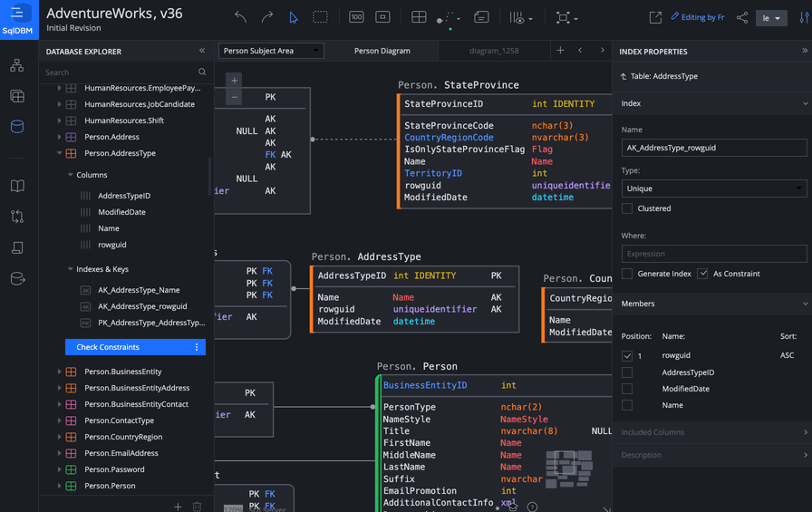This screenshot has height=512, width=812.
Task: Open the diagram hierarchy sidebar icon
Action: [17, 65]
